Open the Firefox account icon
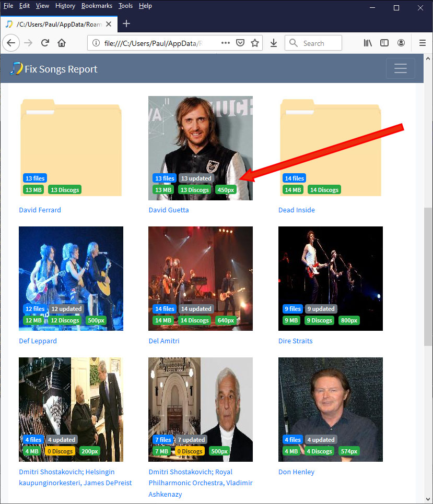 (401, 43)
